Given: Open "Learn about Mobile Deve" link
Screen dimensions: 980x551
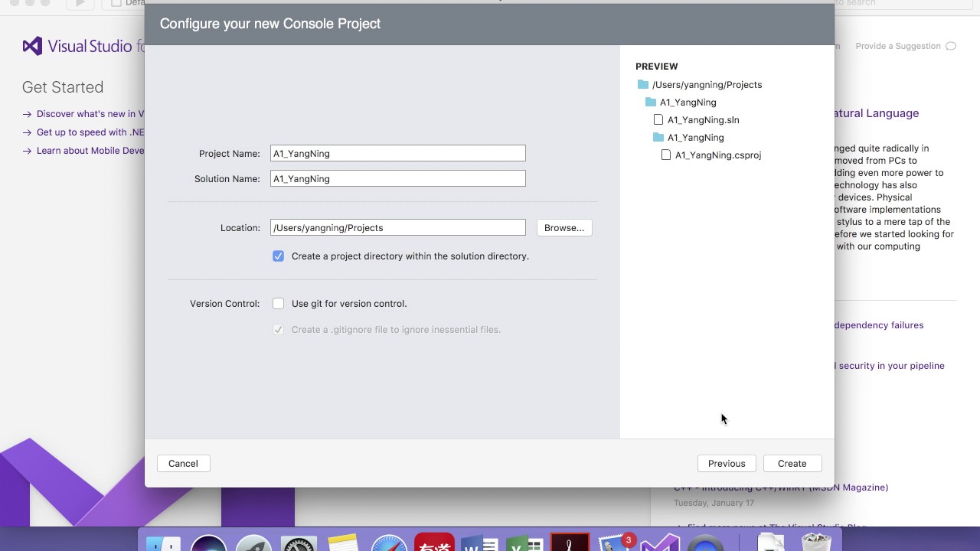Looking at the screenshot, I should (90, 151).
